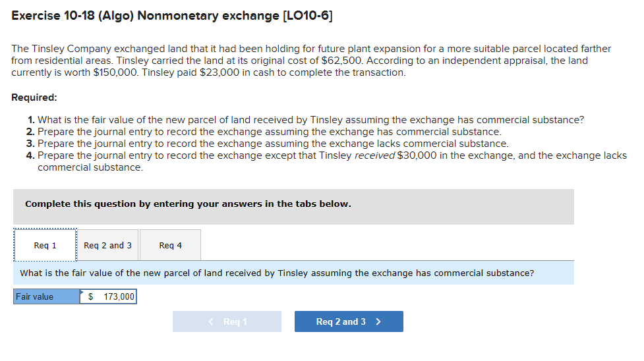Click the right chevron on the next button
Screen dimensions: 644x361
pyautogui.click(x=378, y=321)
